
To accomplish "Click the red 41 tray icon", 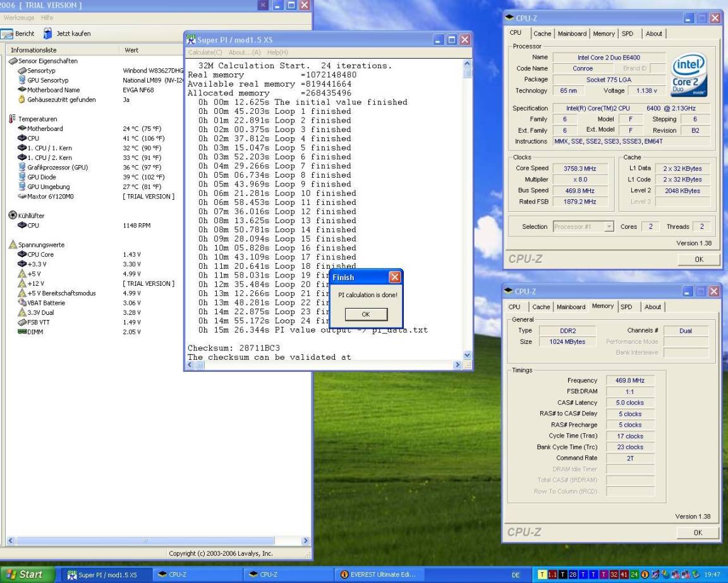I will tap(624, 575).
